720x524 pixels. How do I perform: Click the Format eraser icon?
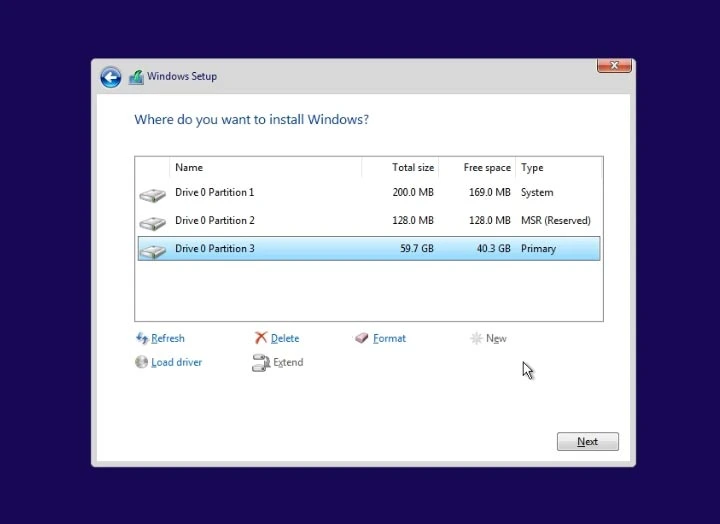point(362,338)
